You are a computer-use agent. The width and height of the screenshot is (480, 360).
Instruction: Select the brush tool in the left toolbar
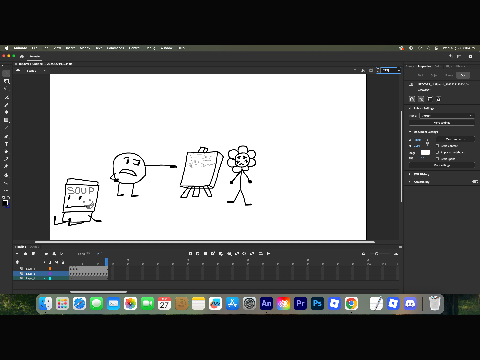click(6, 105)
